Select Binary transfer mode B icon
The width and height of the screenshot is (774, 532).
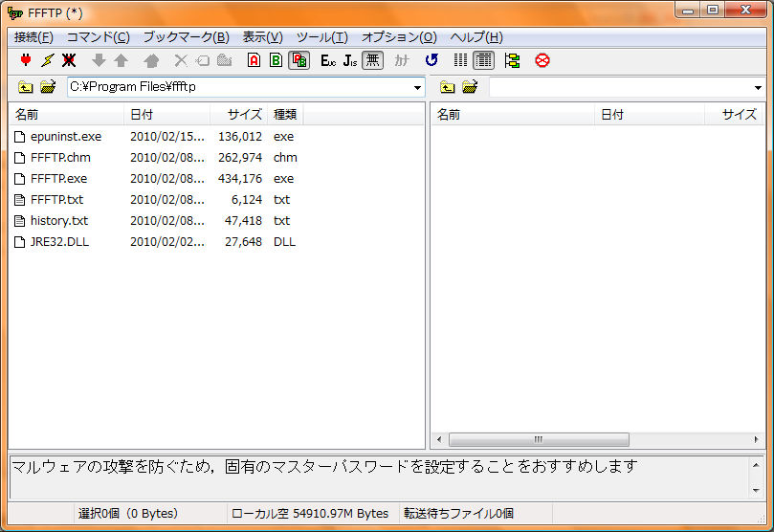click(276, 60)
